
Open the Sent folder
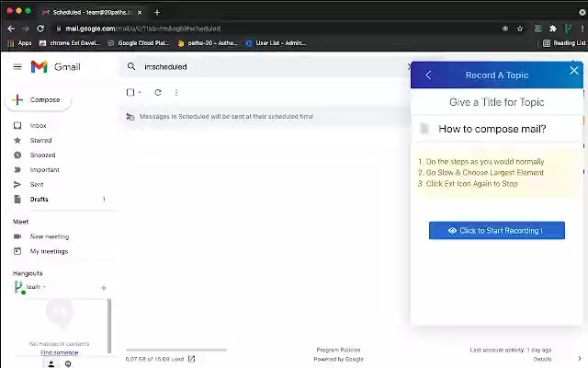37,184
